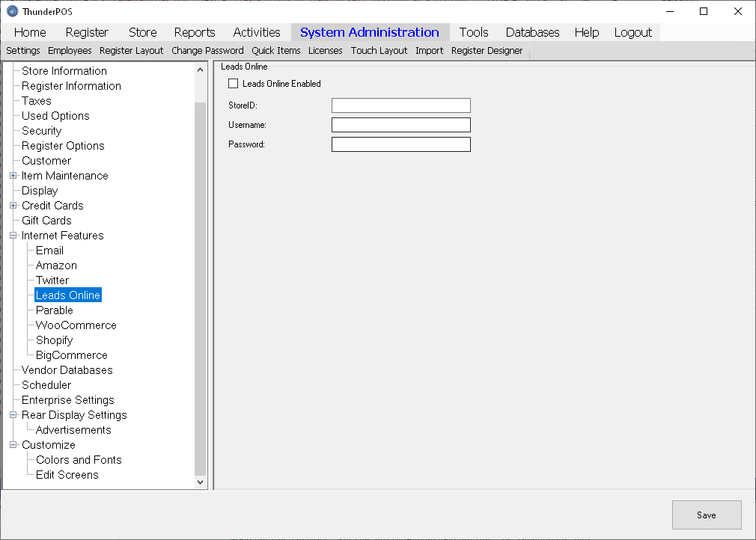Click the StoreID input field
Viewport: 756px width, 540px height.
(x=400, y=105)
